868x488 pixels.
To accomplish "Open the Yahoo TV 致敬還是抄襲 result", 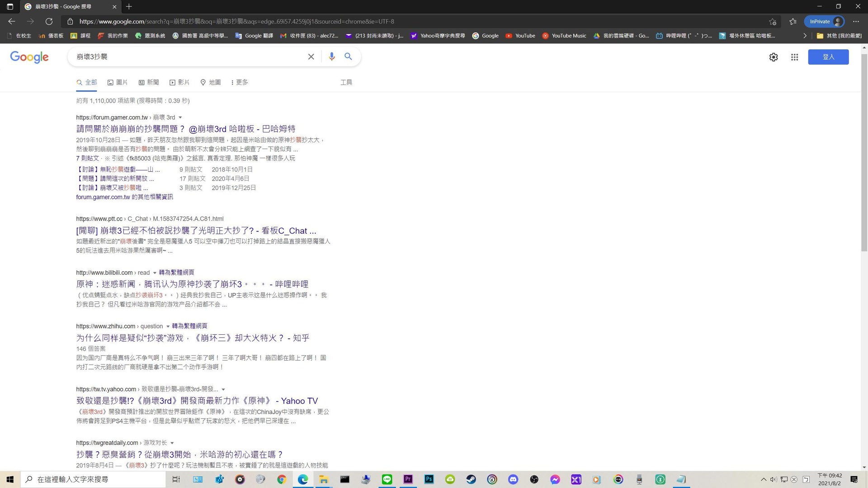I will point(197,401).
